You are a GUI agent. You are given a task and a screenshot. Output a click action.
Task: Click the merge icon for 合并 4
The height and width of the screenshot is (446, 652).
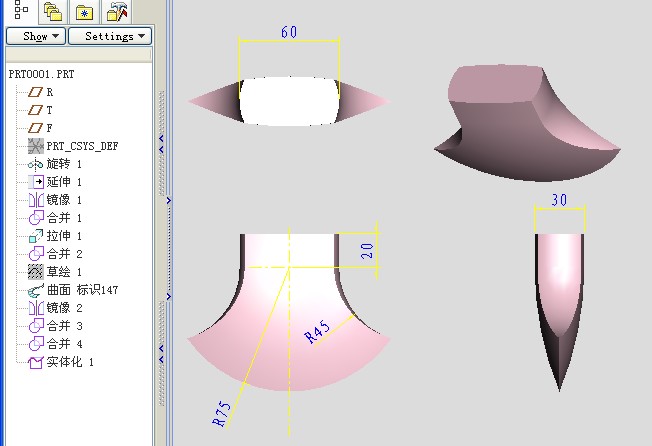(x=36, y=344)
